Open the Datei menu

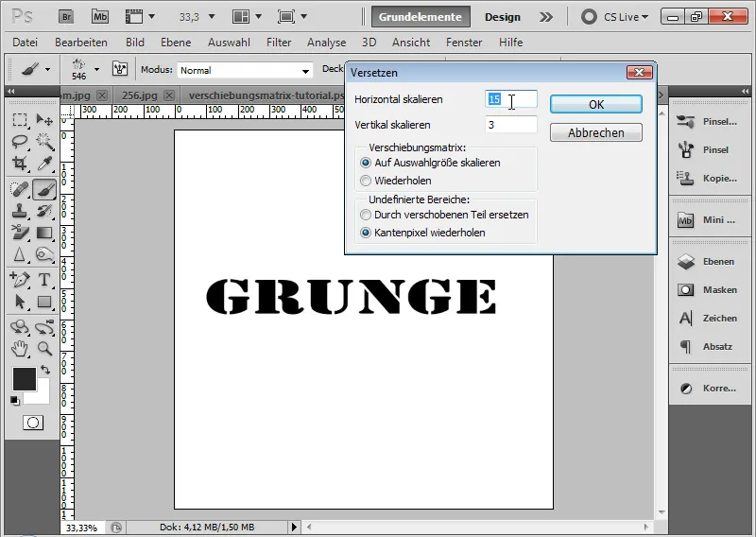click(26, 43)
